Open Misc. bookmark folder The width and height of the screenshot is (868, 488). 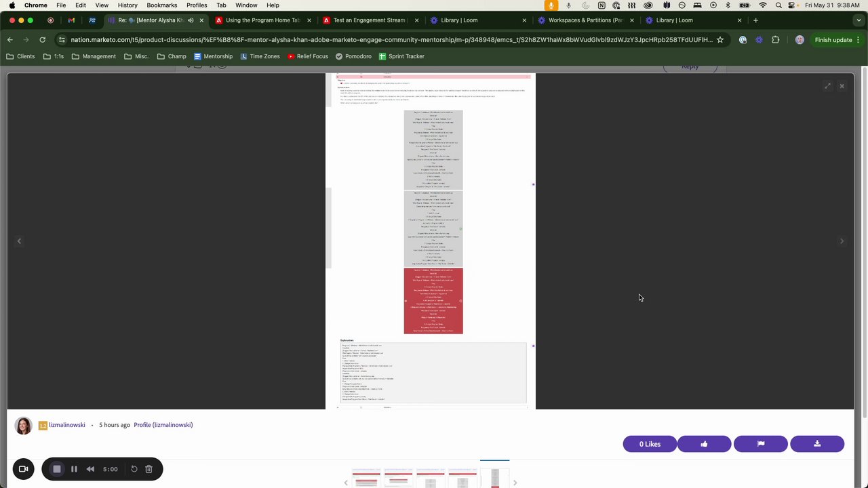pyautogui.click(x=136, y=56)
